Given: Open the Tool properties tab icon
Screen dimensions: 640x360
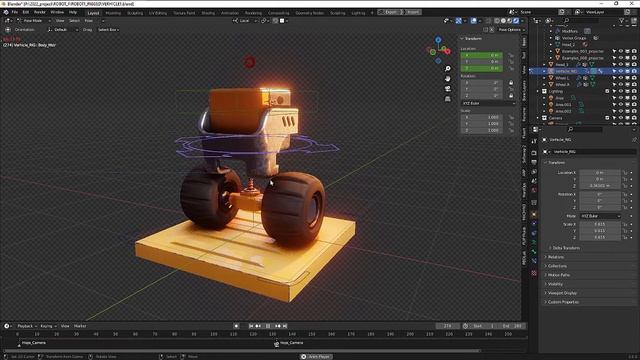Looking at the screenshot, I should pyautogui.click(x=534, y=141).
